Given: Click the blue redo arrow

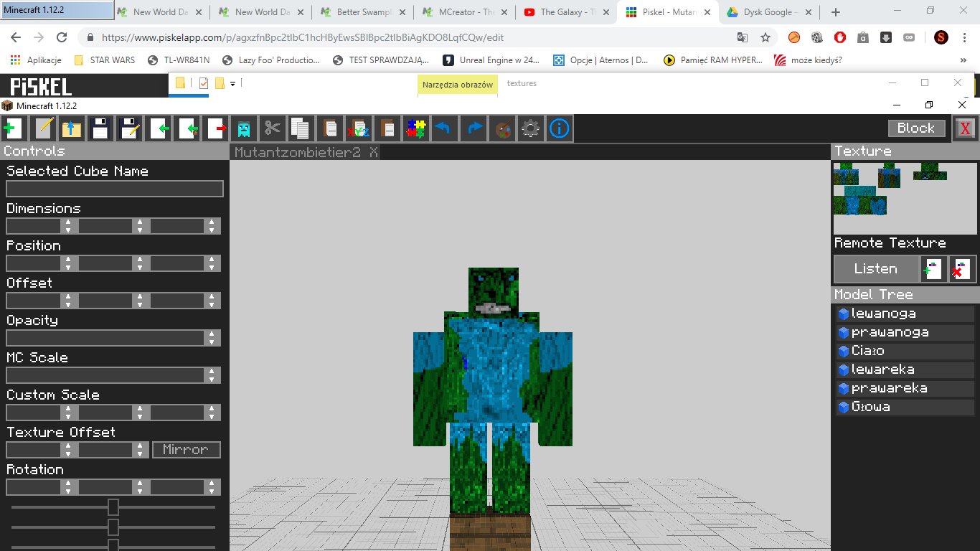Looking at the screenshot, I should [474, 129].
